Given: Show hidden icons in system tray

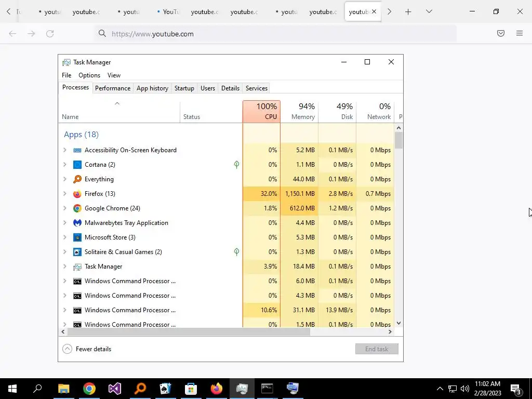Looking at the screenshot, I should point(440,389).
